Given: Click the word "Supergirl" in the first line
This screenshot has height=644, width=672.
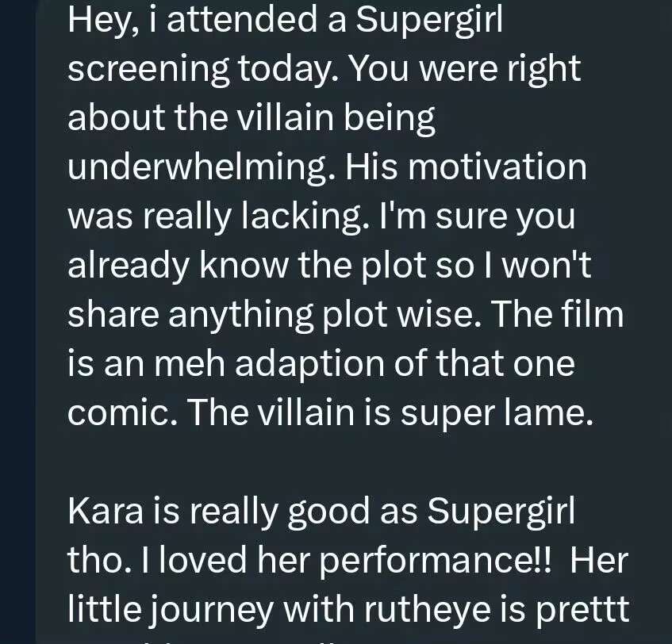Looking at the screenshot, I should coord(428,21).
